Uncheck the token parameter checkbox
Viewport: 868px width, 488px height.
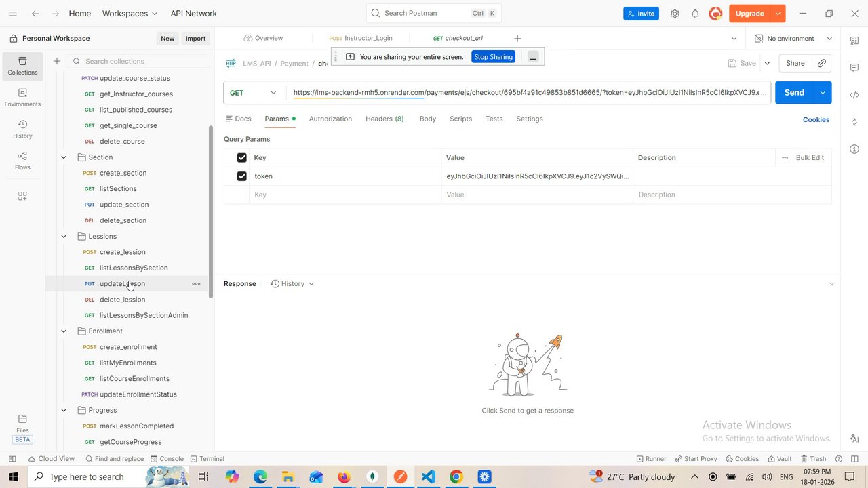click(241, 176)
